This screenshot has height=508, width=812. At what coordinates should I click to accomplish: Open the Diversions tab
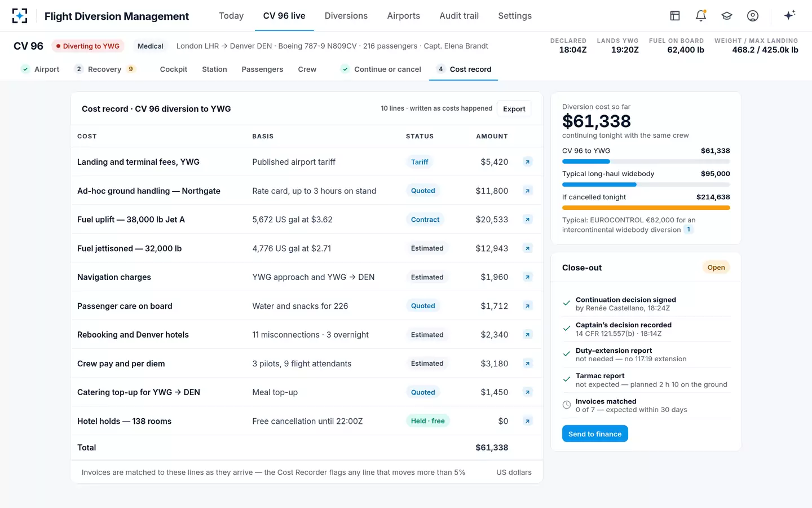pyautogui.click(x=346, y=16)
